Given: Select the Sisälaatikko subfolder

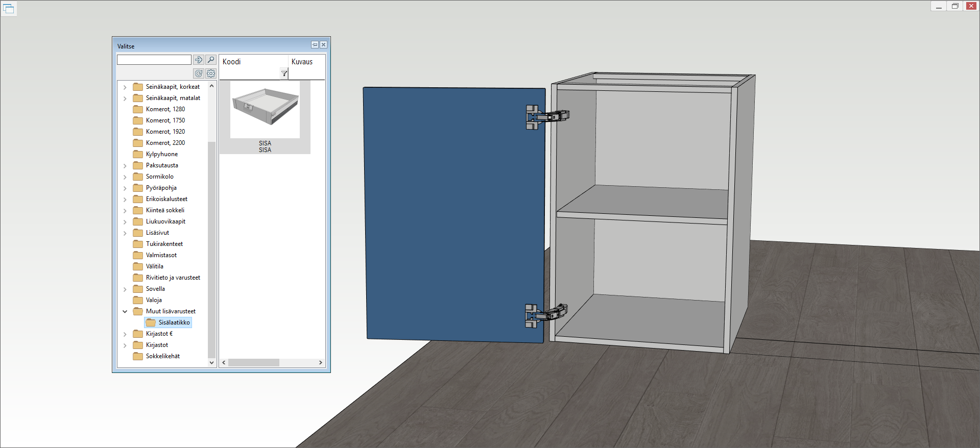Looking at the screenshot, I should tap(174, 322).
